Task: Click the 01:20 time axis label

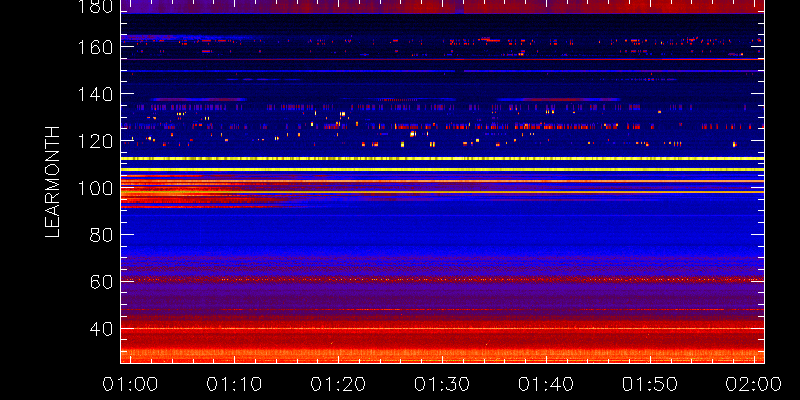Action: (x=338, y=384)
